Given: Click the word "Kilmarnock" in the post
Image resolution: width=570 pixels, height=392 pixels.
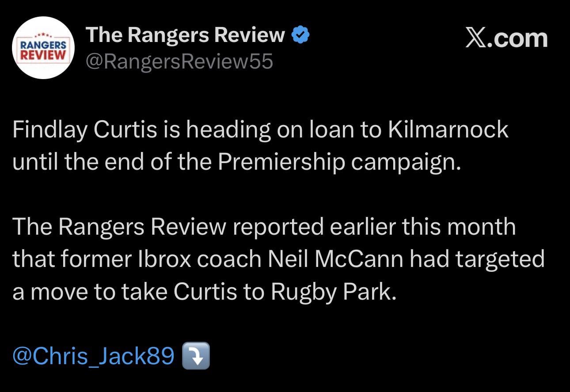Looking at the screenshot, I should [448, 130].
